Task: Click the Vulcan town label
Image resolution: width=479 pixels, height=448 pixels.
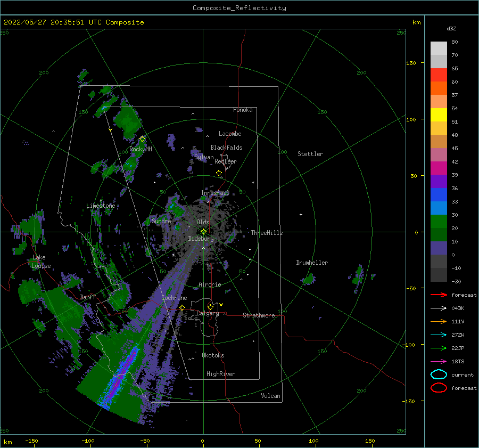Action: 271,396
